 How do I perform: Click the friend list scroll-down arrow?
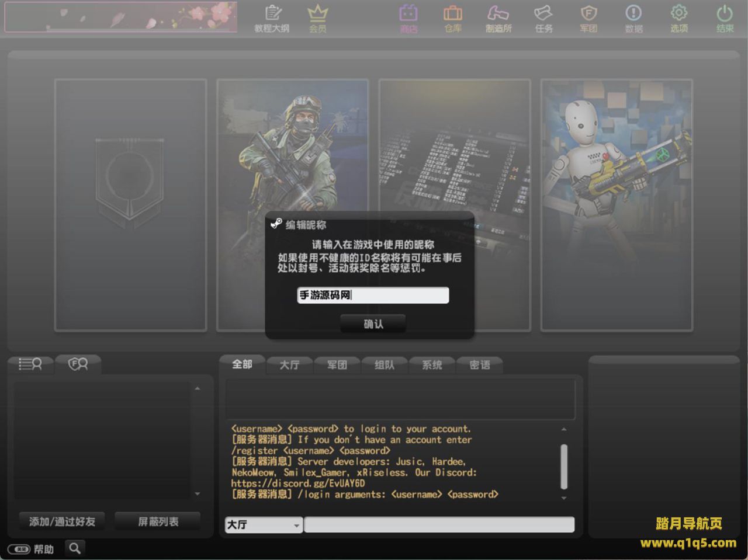[x=198, y=494]
